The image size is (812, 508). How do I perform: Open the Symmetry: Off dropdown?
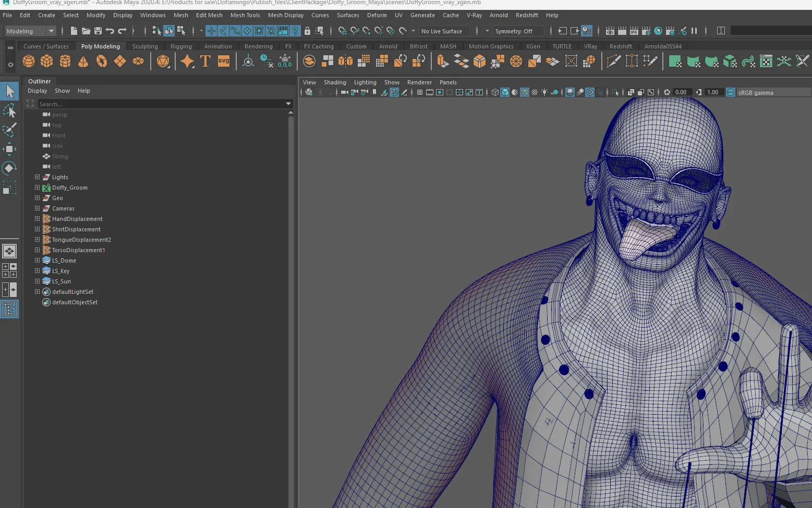coord(518,31)
